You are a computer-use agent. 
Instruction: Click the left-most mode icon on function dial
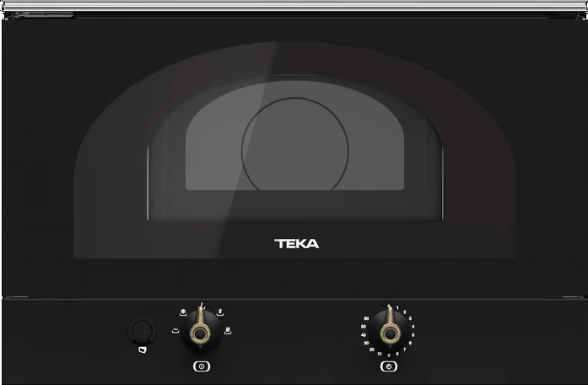[174, 330]
